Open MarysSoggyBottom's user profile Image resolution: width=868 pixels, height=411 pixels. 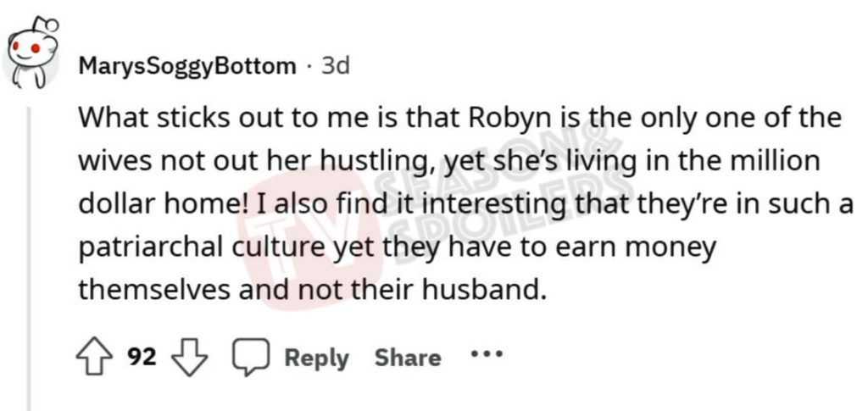tap(186, 66)
